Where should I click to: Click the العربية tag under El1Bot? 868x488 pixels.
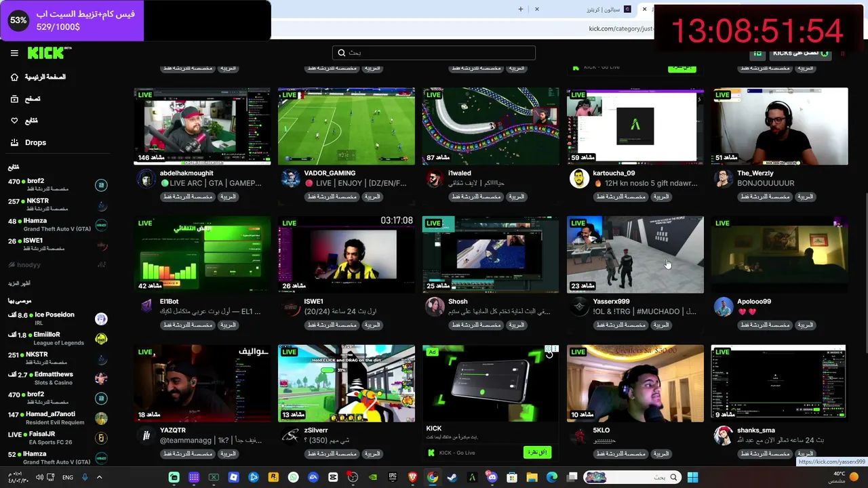click(227, 325)
